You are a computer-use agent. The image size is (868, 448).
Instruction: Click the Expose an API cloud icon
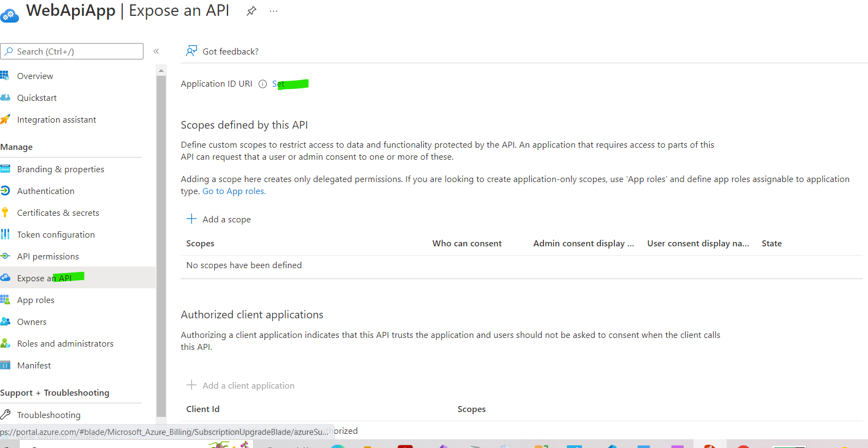[5, 277]
